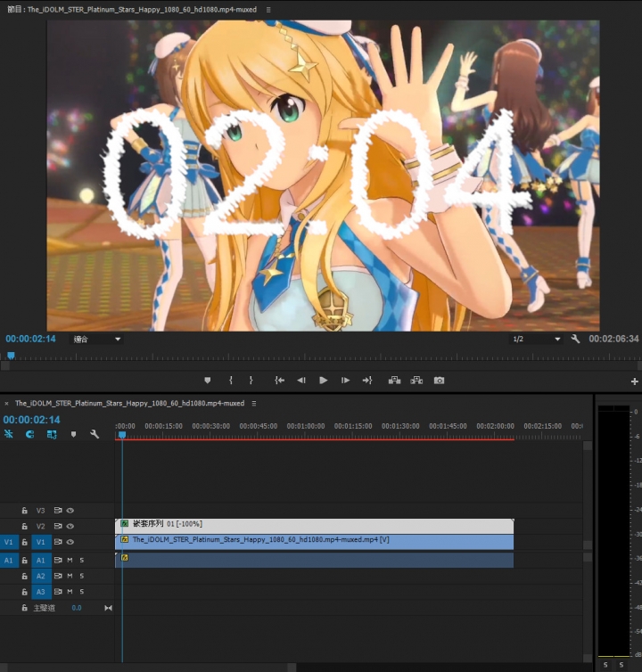Hide V2 track output eye
642x672 pixels.
[70, 526]
